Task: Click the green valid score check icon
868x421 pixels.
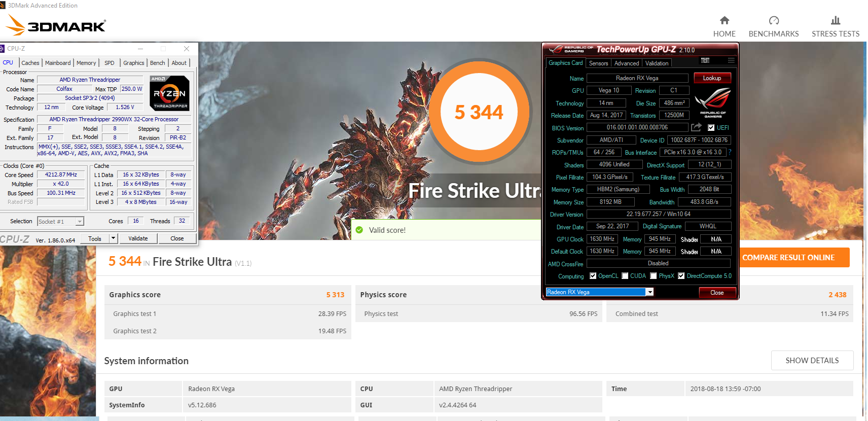Action: 359,230
